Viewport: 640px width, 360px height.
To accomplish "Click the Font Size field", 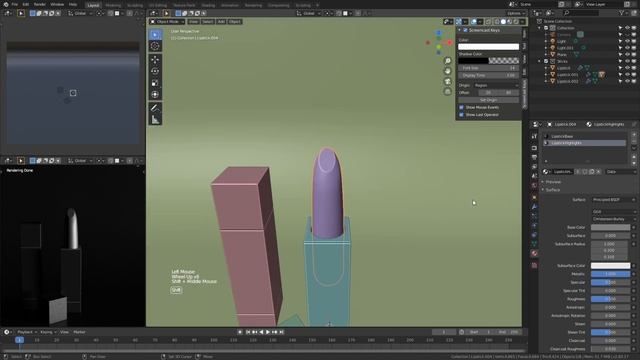I will pos(489,68).
